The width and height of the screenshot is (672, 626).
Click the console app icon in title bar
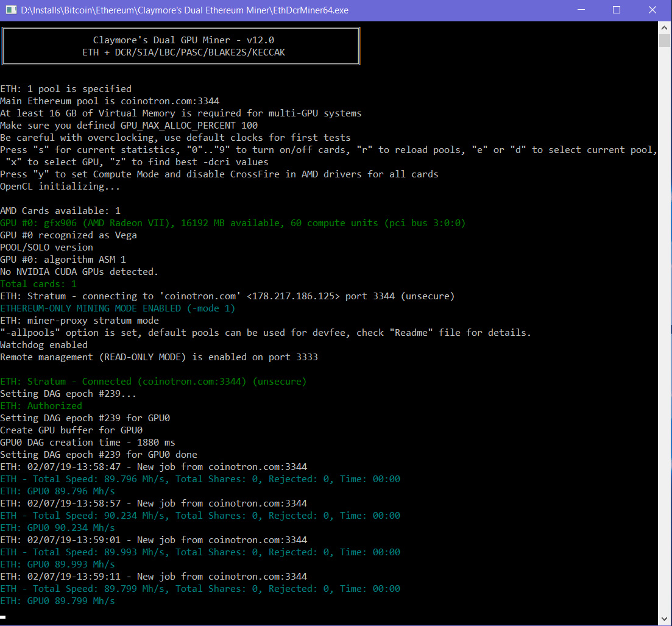[11, 10]
